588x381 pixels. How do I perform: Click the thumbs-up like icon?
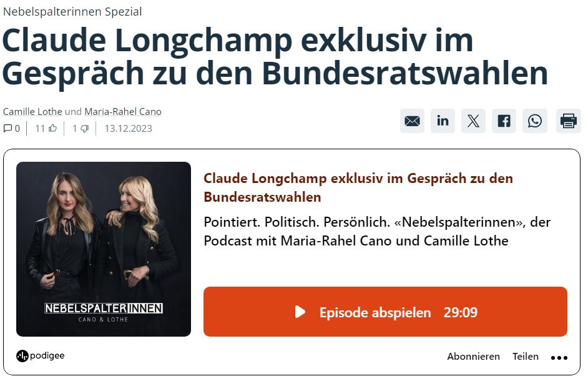pos(53,129)
